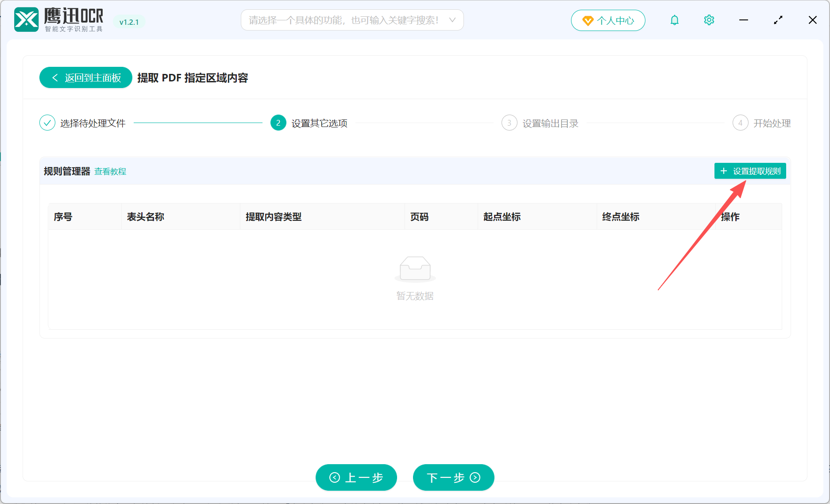Click the v1.2.1 version badge
The width and height of the screenshot is (830, 504).
[129, 22]
